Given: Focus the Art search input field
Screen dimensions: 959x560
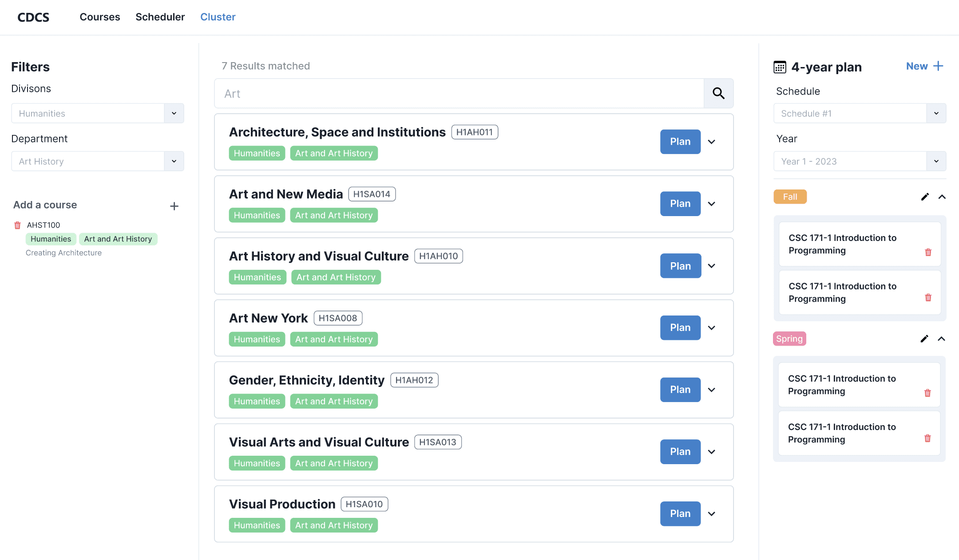Looking at the screenshot, I should (x=459, y=93).
